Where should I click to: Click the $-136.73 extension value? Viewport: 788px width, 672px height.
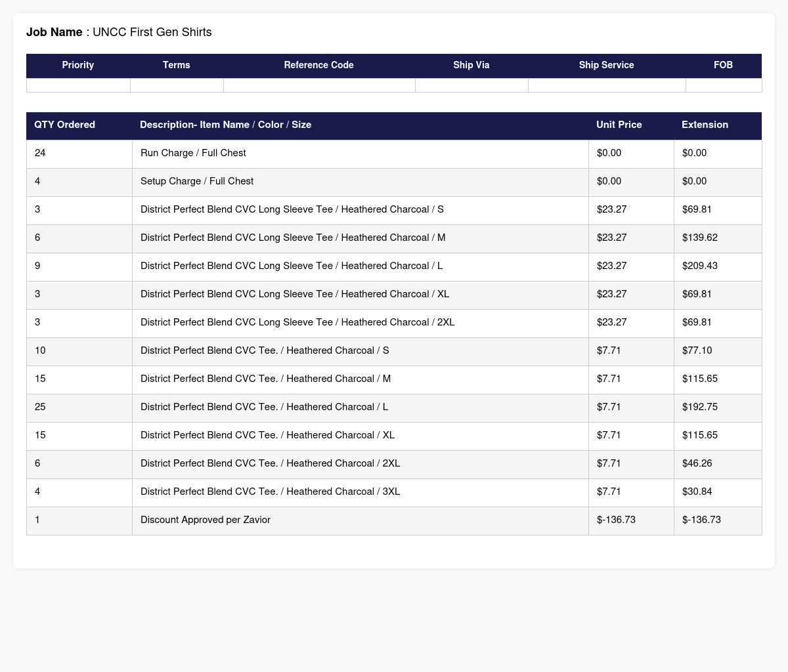[701, 520]
